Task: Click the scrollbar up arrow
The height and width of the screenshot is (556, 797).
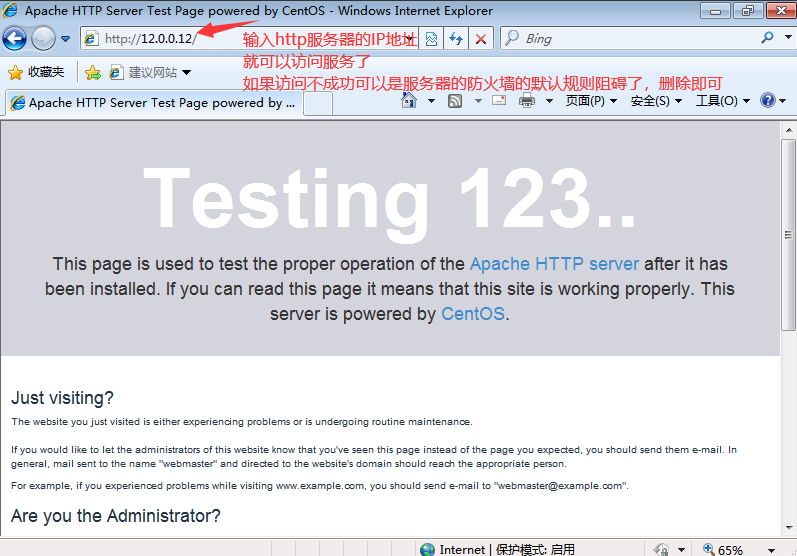Action: 788,130
